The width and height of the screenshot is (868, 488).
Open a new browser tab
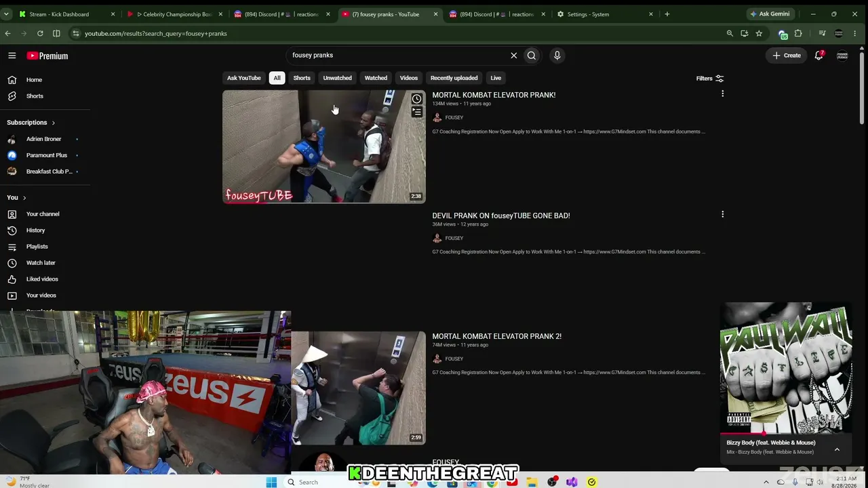point(667,14)
